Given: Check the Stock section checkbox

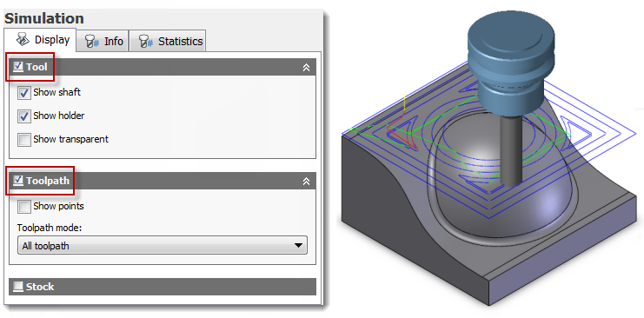Looking at the screenshot, I should tap(18, 287).
